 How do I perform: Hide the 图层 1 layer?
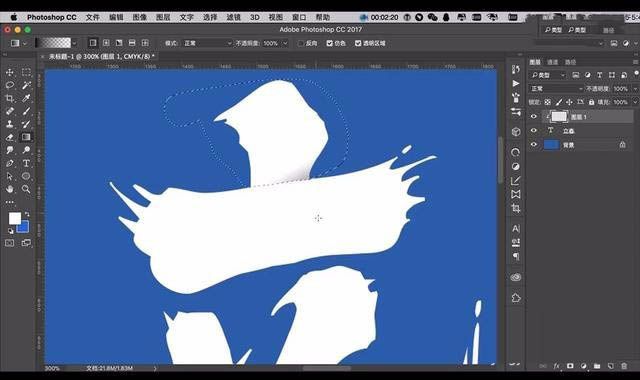[x=533, y=117]
